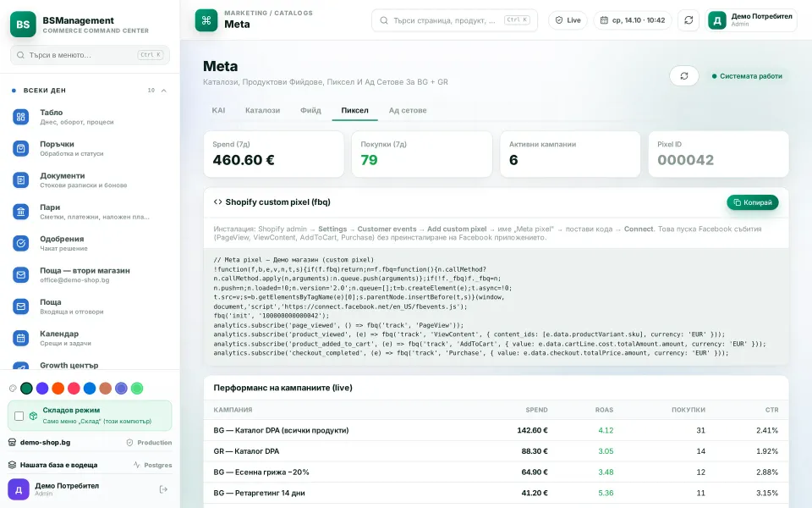Click the warehouse box icon in Складов режим

pyautogui.click(x=33, y=416)
